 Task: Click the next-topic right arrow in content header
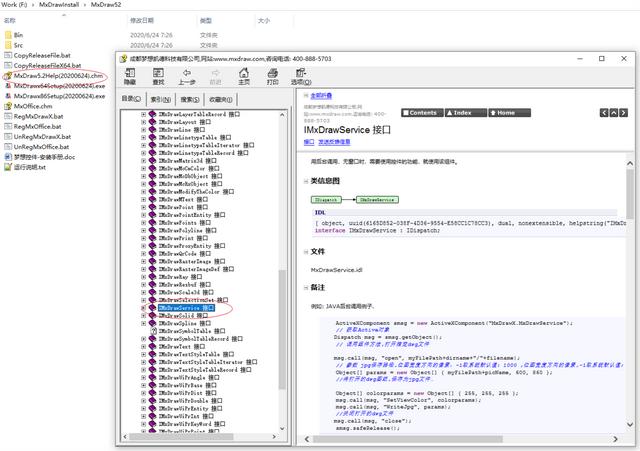623,113
